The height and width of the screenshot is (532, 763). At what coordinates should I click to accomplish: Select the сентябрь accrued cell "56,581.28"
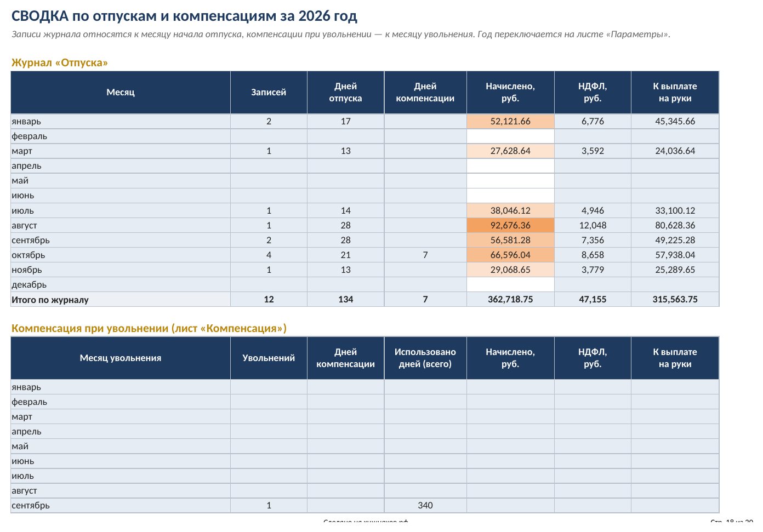coord(510,240)
